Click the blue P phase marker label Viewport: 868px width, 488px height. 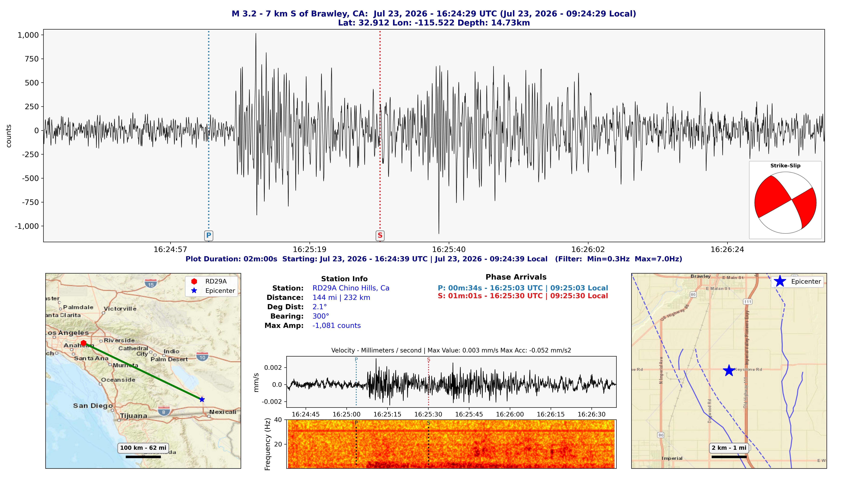(x=209, y=235)
